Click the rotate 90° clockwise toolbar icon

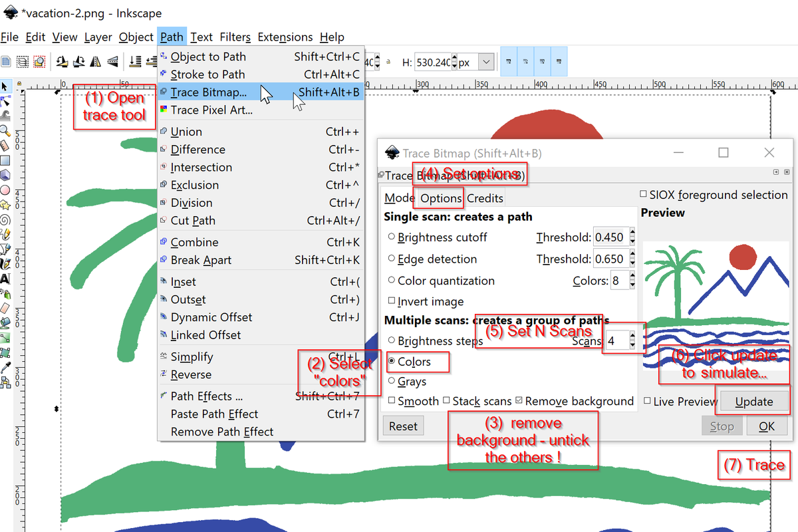[78, 61]
